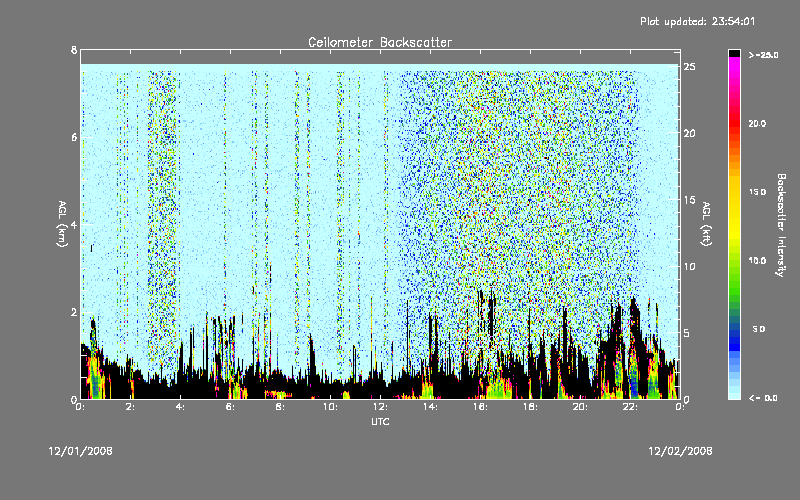
Task: Click the "<- 0.0" colorbar label
Action: 763,398
